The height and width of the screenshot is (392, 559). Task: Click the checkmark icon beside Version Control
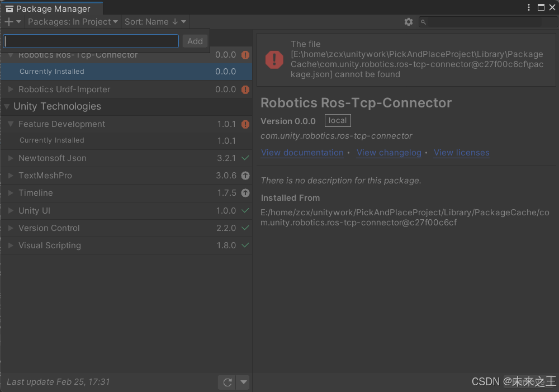coord(244,228)
